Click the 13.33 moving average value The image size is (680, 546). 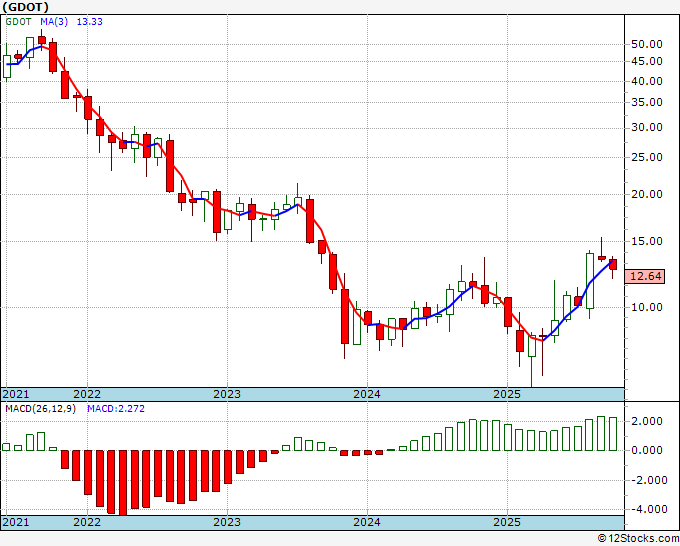point(89,21)
